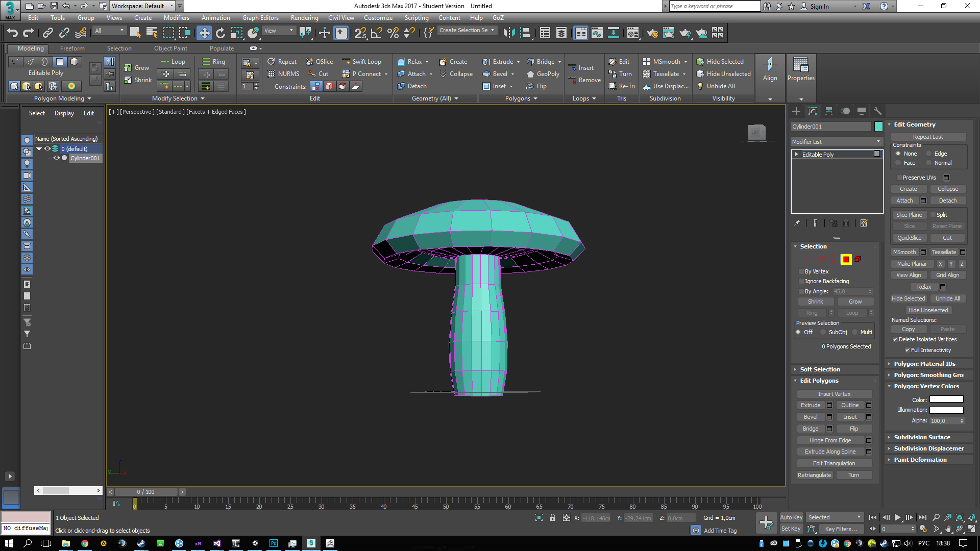The width and height of the screenshot is (980, 551).
Task: Select the Move tool in main toolbar
Action: click(x=204, y=33)
